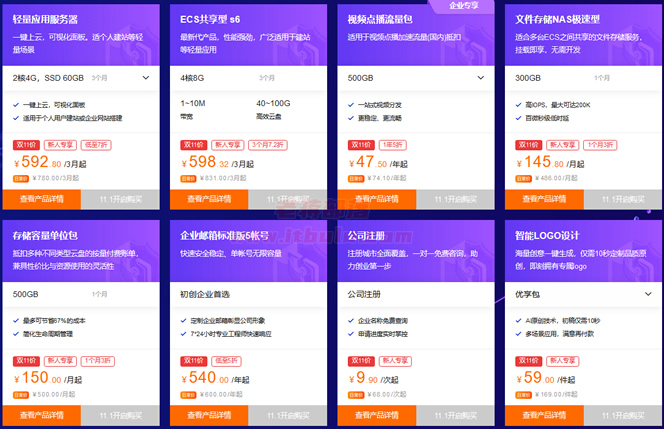Select the 4核8G configuration field
This screenshot has width=664, height=429.
[x=248, y=78]
